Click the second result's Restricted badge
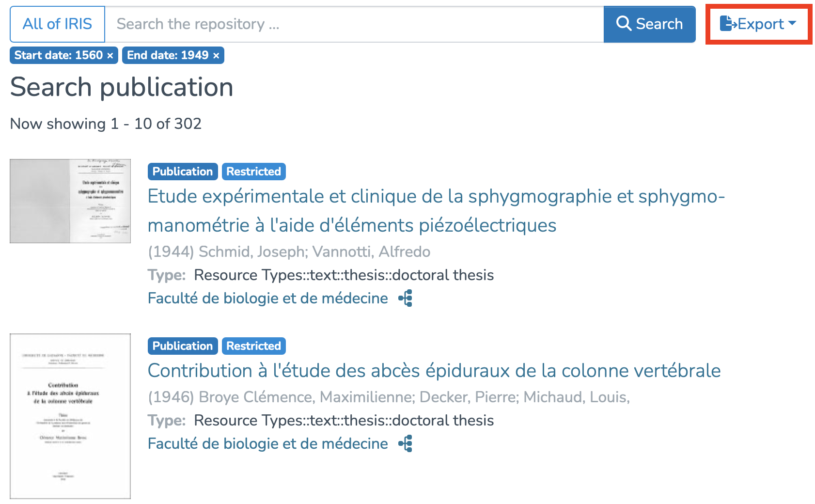 click(x=253, y=346)
